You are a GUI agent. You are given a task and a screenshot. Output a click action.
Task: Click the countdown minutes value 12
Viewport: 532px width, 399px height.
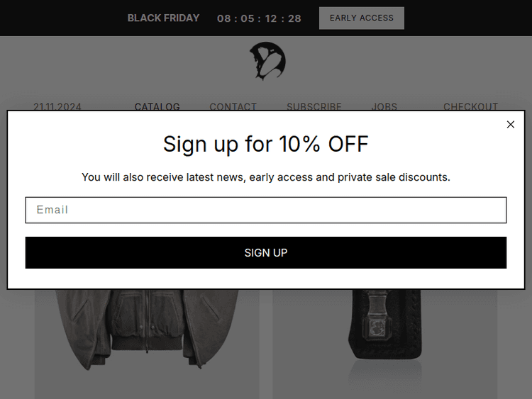pyautogui.click(x=271, y=18)
